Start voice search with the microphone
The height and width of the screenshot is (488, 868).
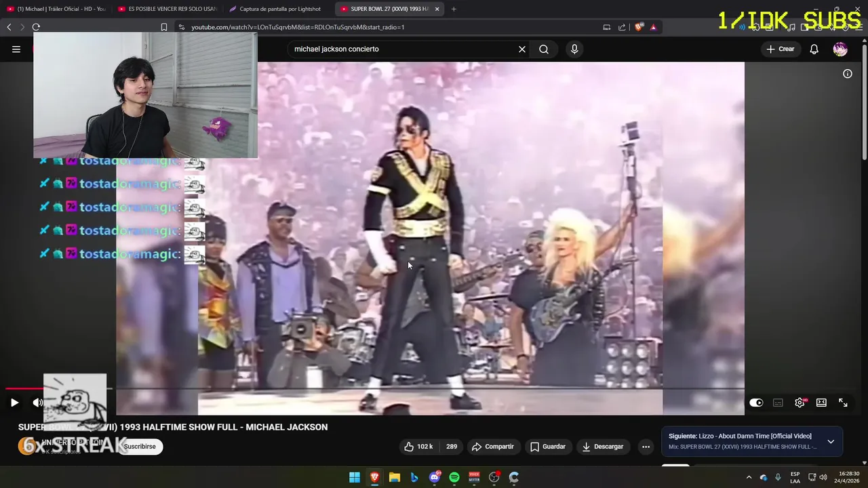tap(574, 49)
